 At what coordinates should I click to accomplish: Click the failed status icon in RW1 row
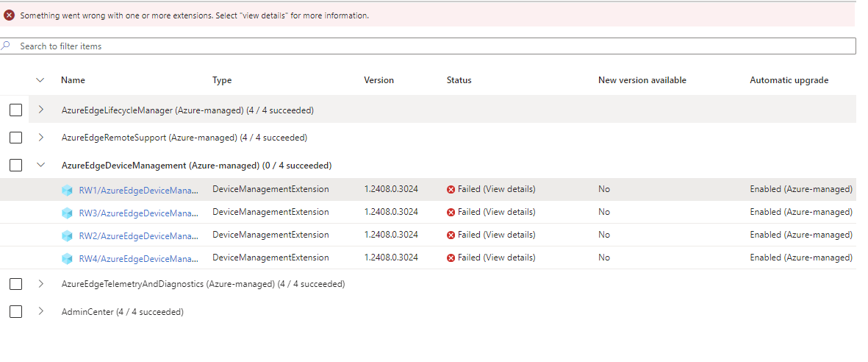click(451, 190)
